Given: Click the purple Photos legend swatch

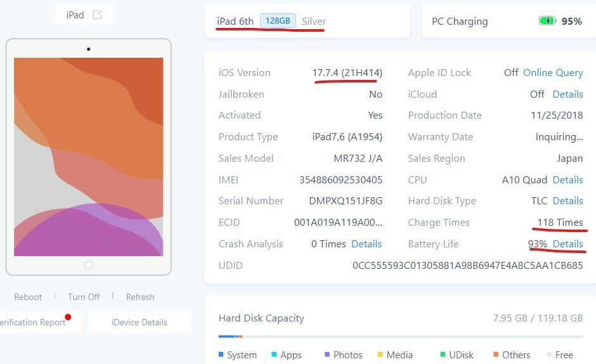Looking at the screenshot, I should coord(327,354).
